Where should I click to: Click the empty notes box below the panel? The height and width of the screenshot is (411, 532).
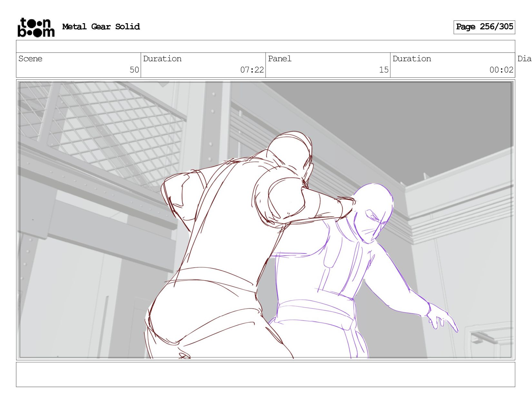[x=265, y=375]
